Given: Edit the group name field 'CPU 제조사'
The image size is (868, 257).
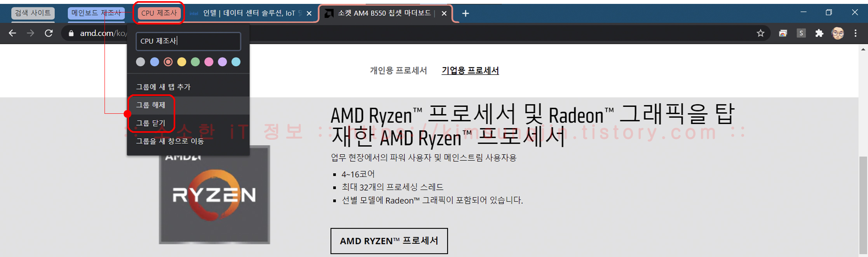Looking at the screenshot, I should click(188, 41).
